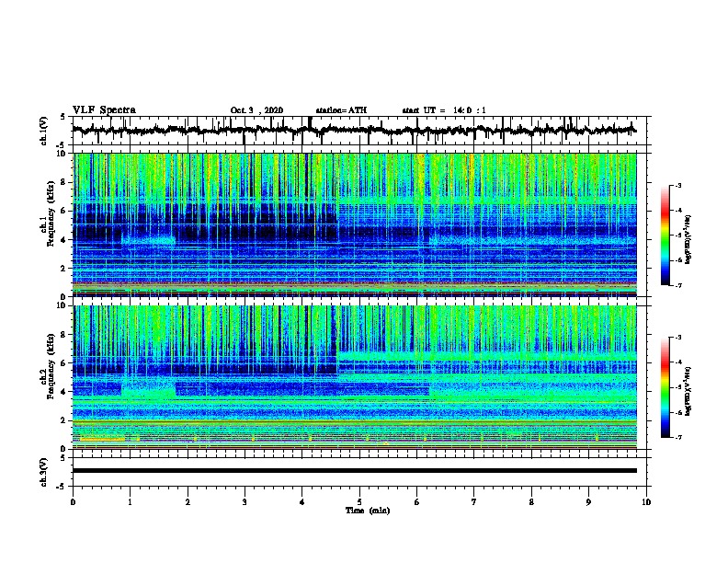Image resolution: width=728 pixels, height=563 pixels.
Task: Select the date text "Oct. 3, 2020"
Action: point(256,110)
